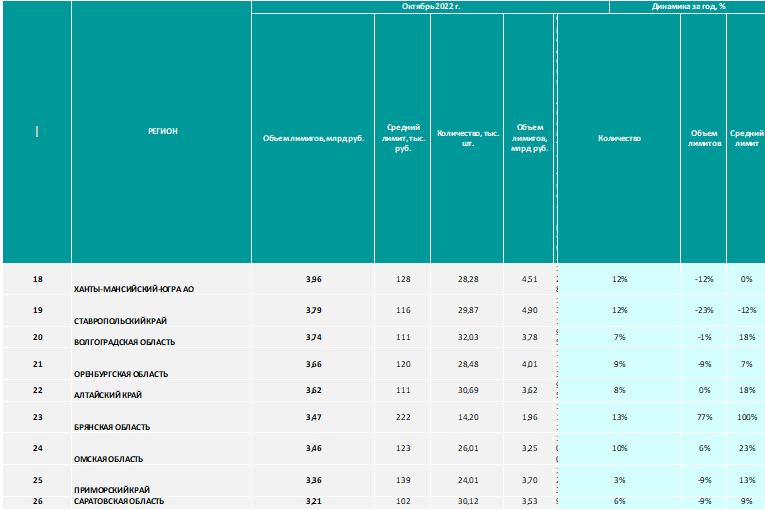
Task: Click quantity 26,01 cell
Action: (467, 448)
